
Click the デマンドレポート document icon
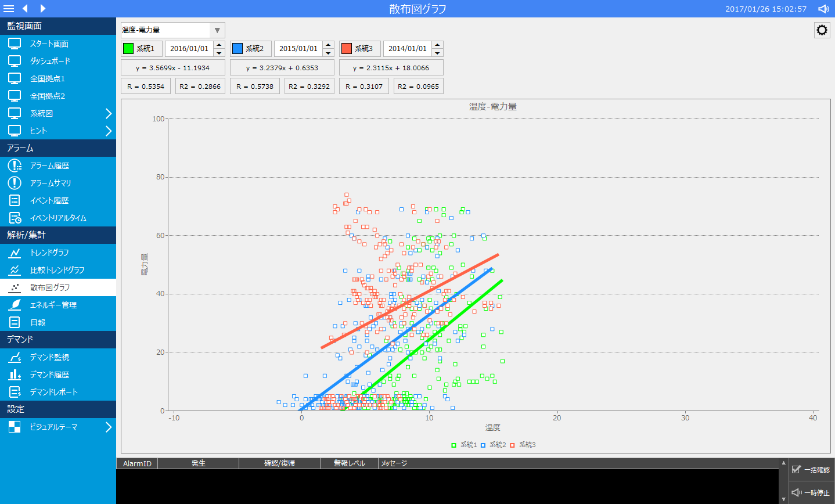pyautogui.click(x=15, y=392)
